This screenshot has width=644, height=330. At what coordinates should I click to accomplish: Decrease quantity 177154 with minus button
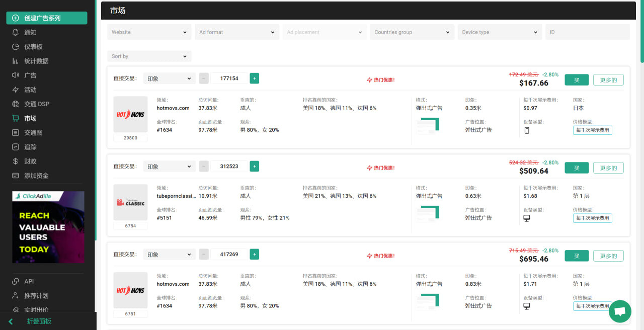204,78
